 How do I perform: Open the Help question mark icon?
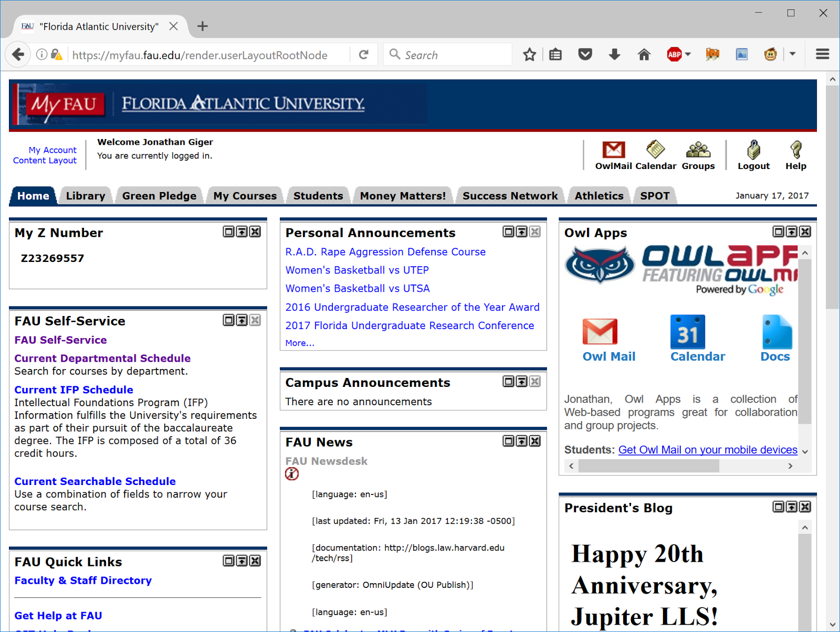tap(796, 150)
